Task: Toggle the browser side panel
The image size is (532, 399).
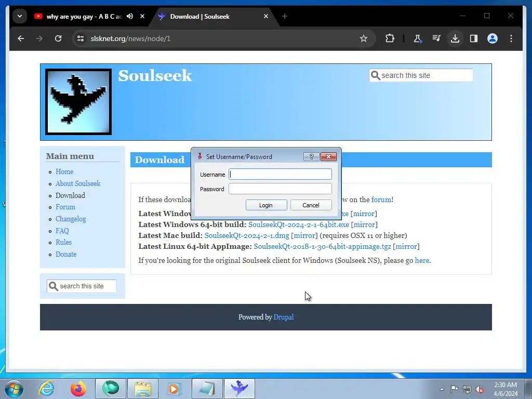Action: 474,38
